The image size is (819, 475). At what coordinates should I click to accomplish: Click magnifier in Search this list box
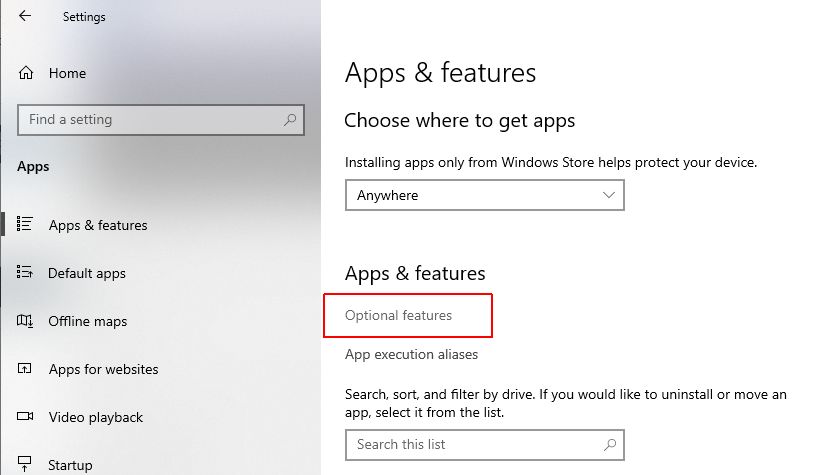tap(610, 445)
